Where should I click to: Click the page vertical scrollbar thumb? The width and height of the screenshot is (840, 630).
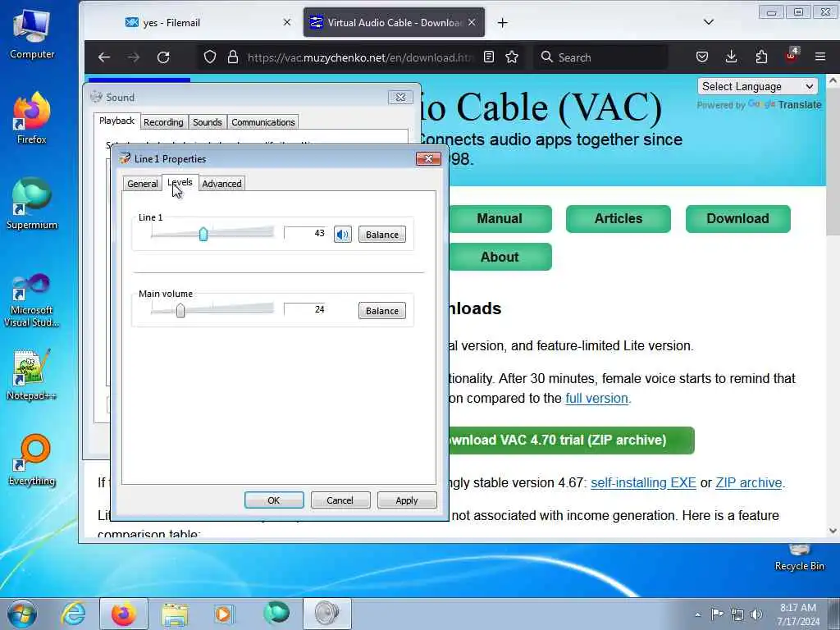point(833,161)
